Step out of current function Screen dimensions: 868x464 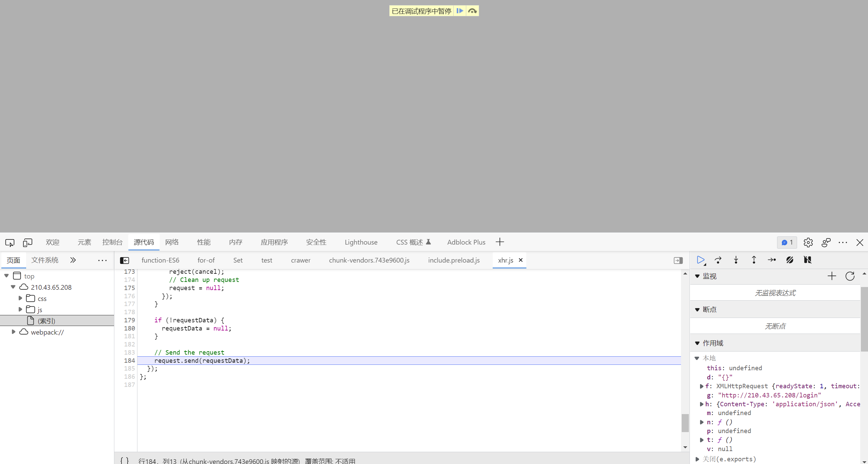pos(754,260)
